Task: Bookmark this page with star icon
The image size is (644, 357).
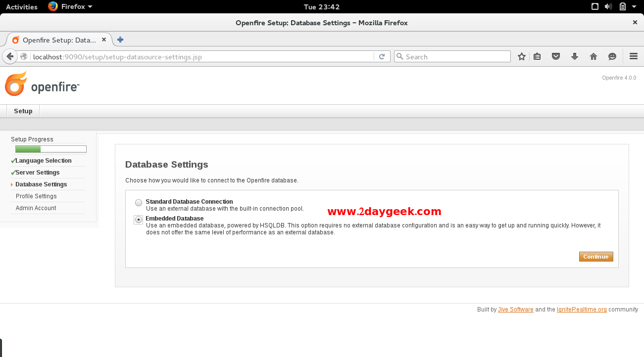Action: pos(521,57)
